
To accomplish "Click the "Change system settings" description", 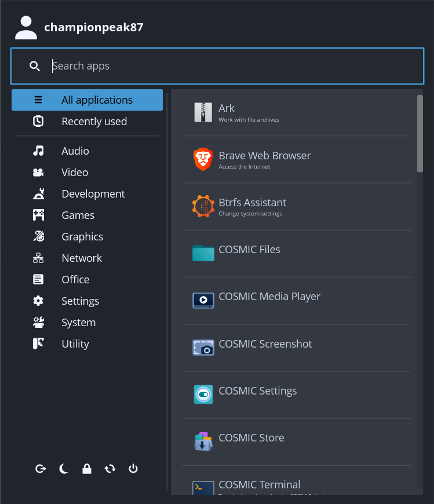I will click(250, 214).
